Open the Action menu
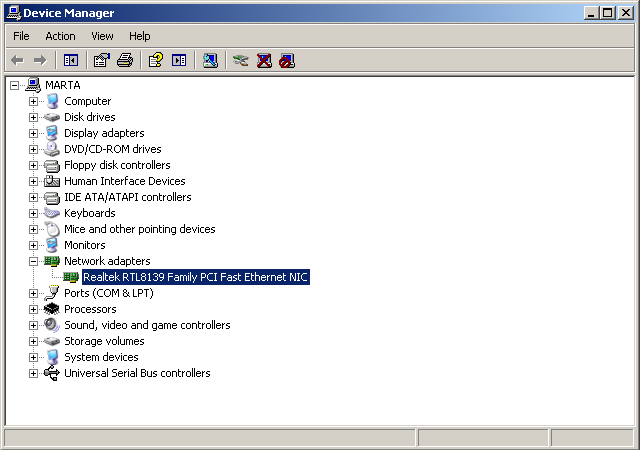 (60, 36)
